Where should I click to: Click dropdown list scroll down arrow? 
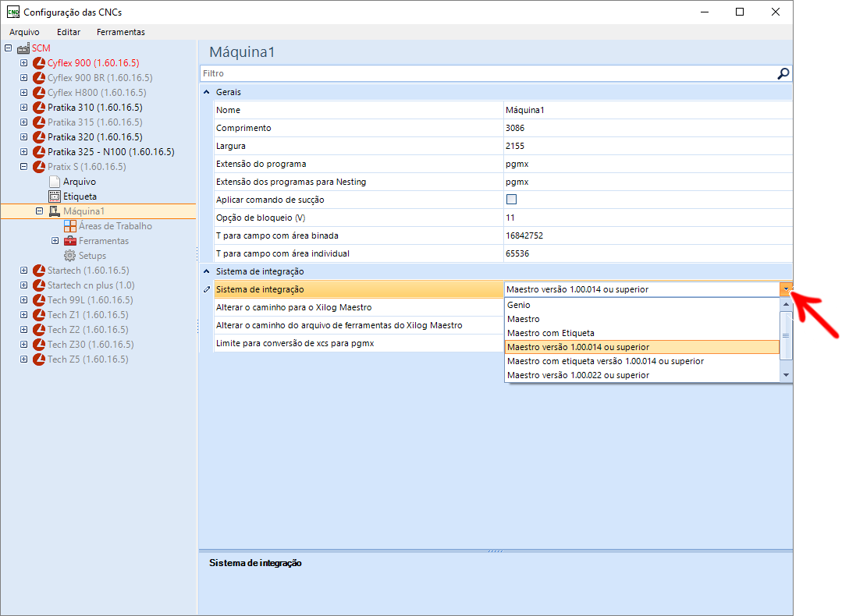(787, 375)
